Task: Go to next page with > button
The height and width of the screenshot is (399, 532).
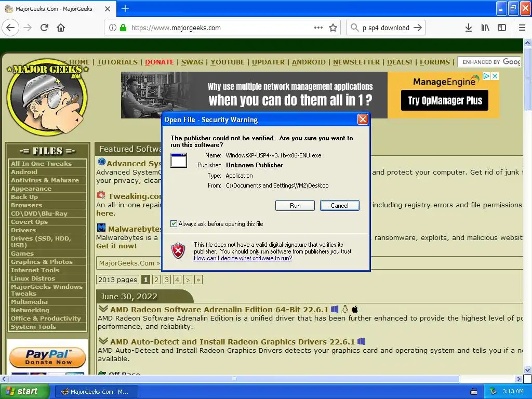Action: click(x=188, y=280)
